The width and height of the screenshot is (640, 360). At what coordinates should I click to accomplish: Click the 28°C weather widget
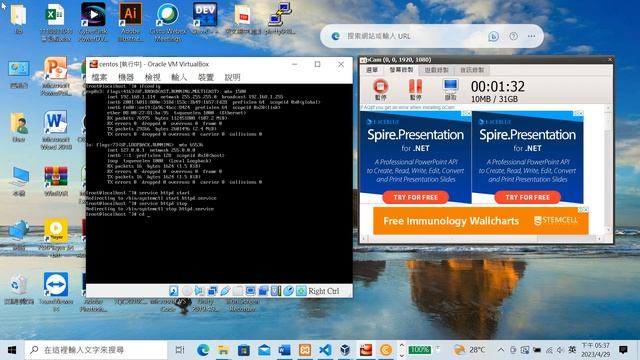(x=470, y=350)
